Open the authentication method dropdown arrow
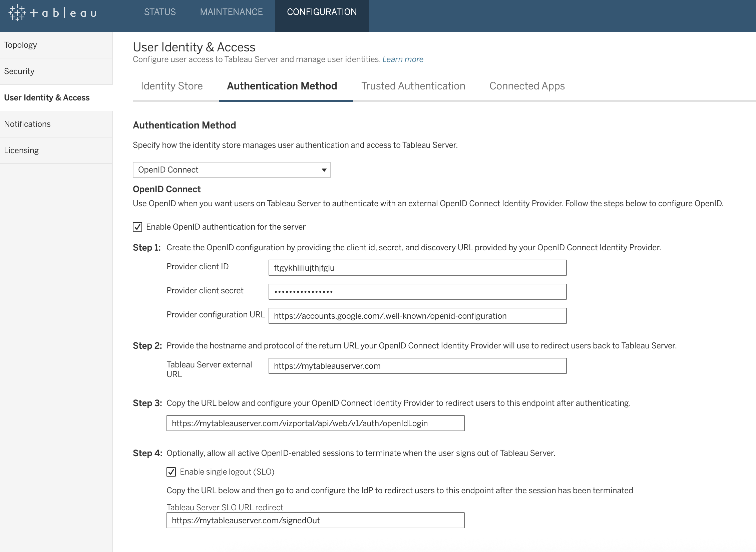 pos(324,170)
